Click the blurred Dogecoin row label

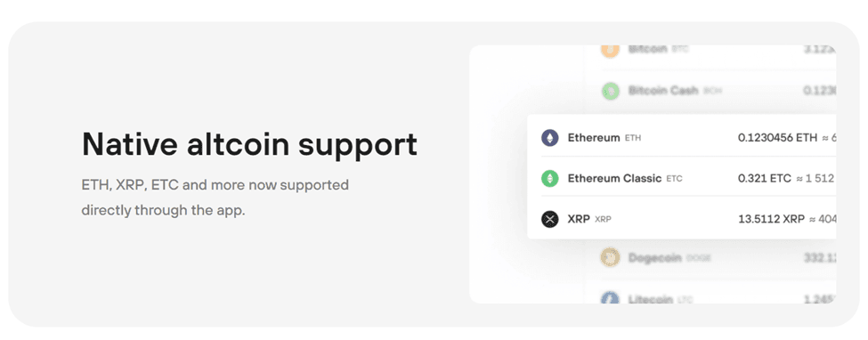pos(655,258)
